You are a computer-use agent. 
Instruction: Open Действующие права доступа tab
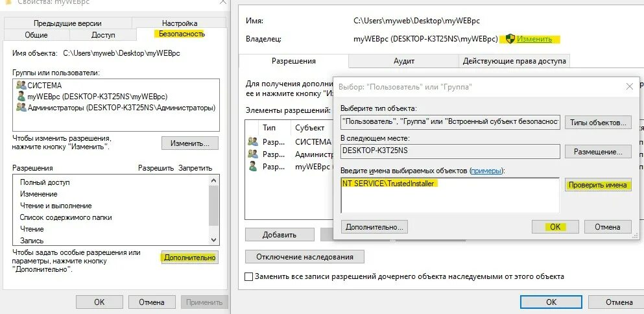(x=514, y=61)
